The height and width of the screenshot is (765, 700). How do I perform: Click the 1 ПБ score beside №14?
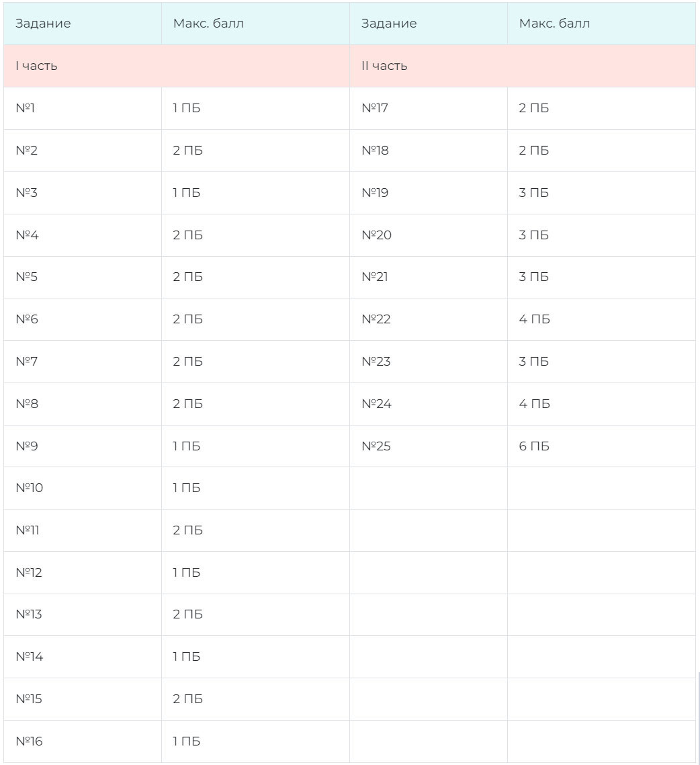(187, 657)
